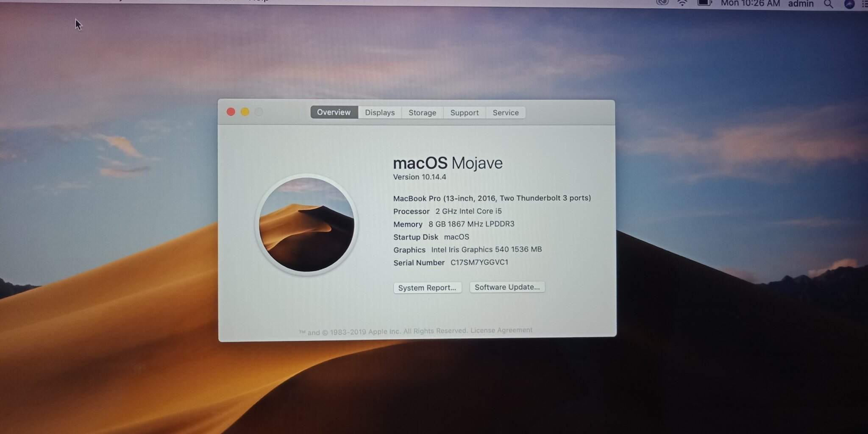Open the License Agreement link
868x434 pixels.
[501, 330]
